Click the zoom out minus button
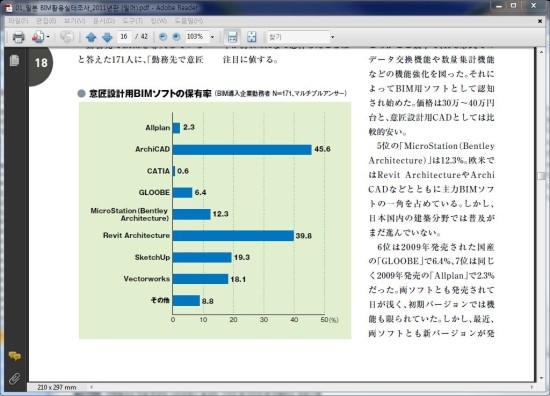Screen dimensions: 550x396 tap(163, 36)
